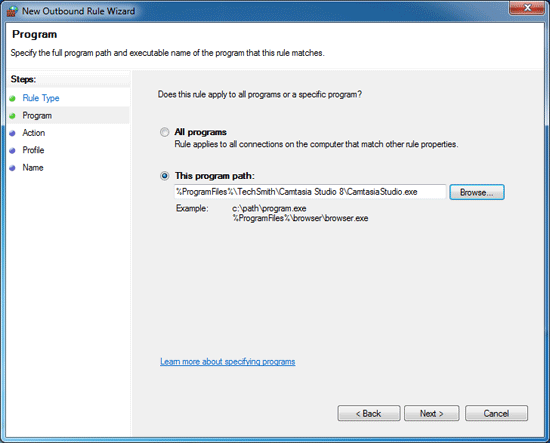Click the blue bullet beside Profile step
The height and width of the screenshot is (443, 550).
coord(12,150)
